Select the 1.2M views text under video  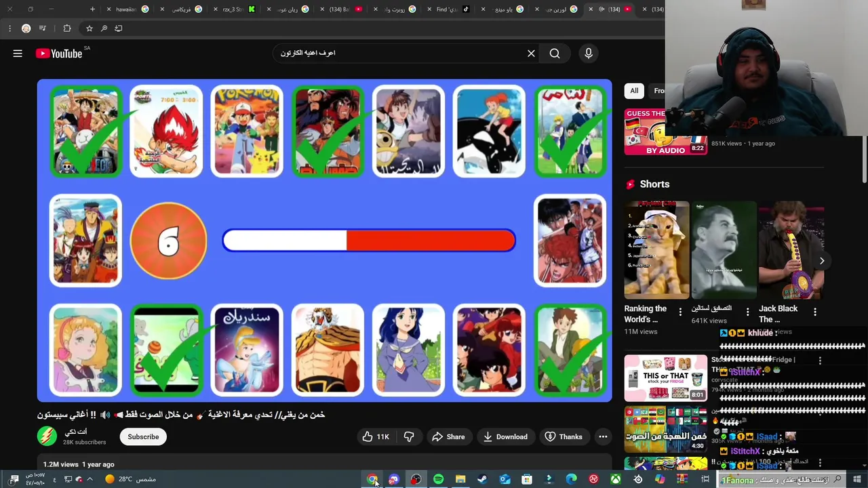pyautogui.click(x=60, y=464)
